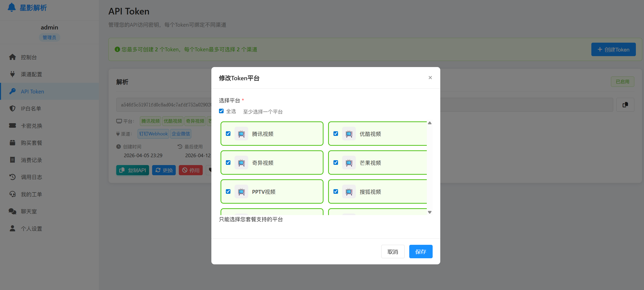
Task: Click the 聊天室 chat bubbles icon
Action: [x=12, y=211]
